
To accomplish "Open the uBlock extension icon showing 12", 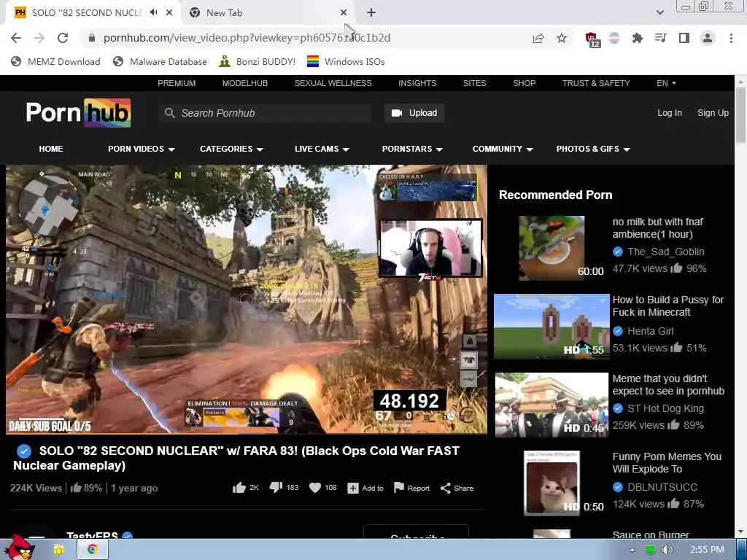I will click(592, 39).
